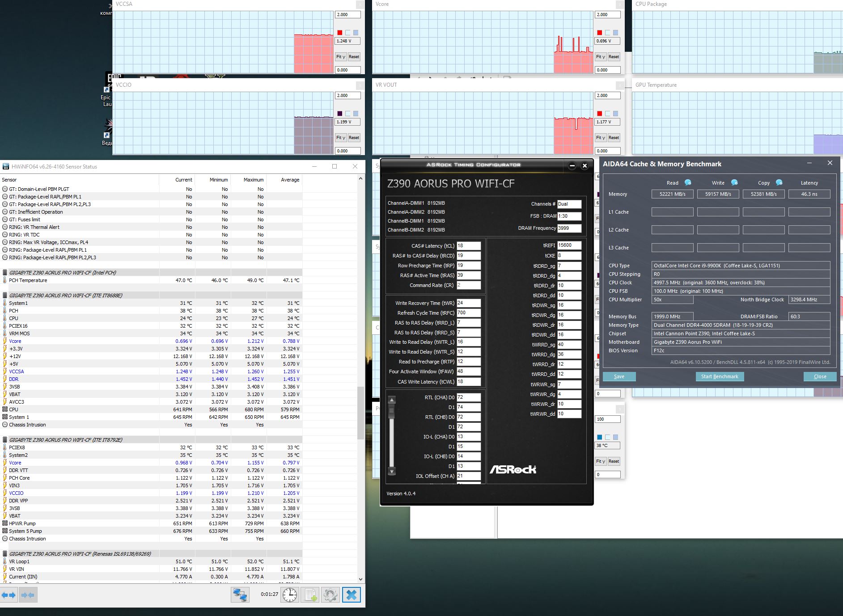Click the Memory Read result field in AIDA64
The image size is (843, 616).
pos(672,194)
